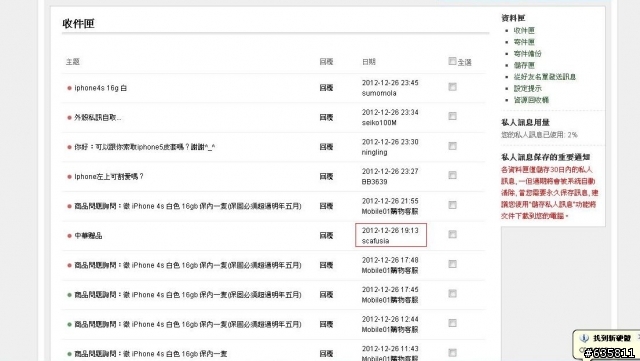Check the box for the sumomola message

point(452,87)
